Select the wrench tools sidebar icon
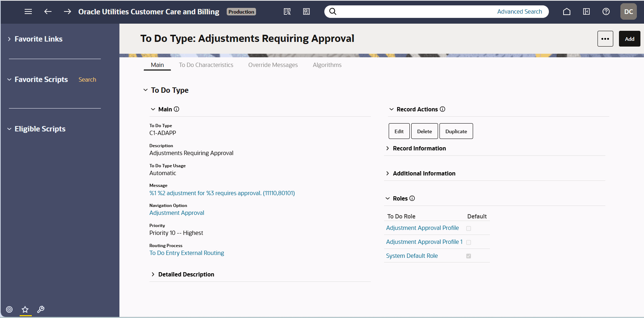 point(41,309)
